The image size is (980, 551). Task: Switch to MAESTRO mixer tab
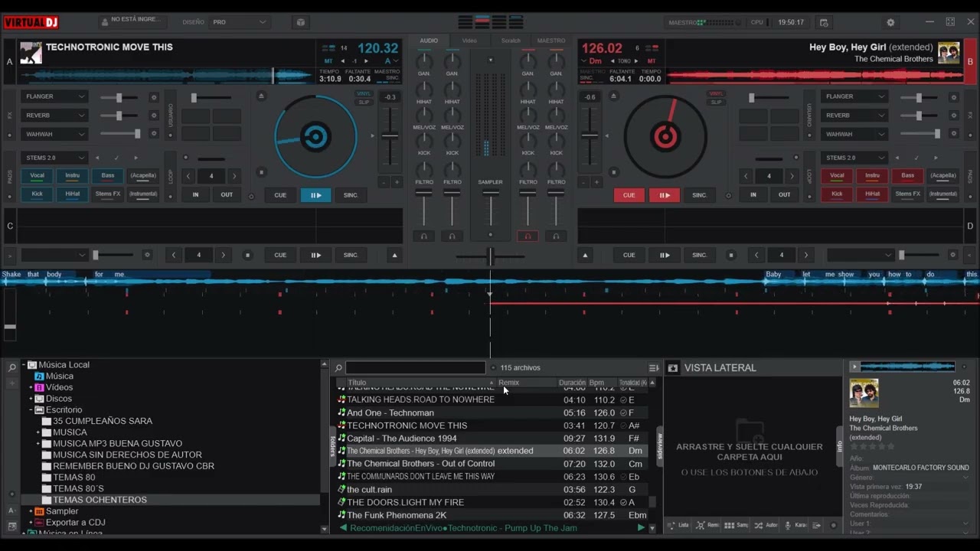click(551, 41)
